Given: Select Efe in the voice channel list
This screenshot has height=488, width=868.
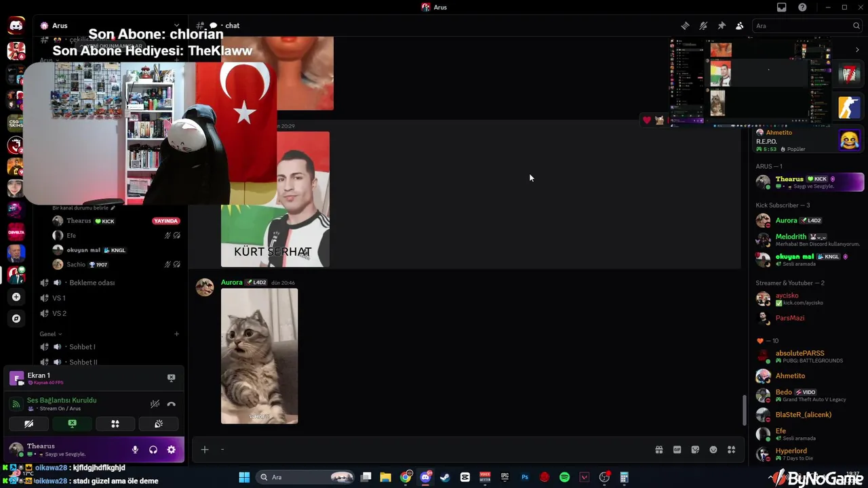Looking at the screenshot, I should (x=71, y=235).
